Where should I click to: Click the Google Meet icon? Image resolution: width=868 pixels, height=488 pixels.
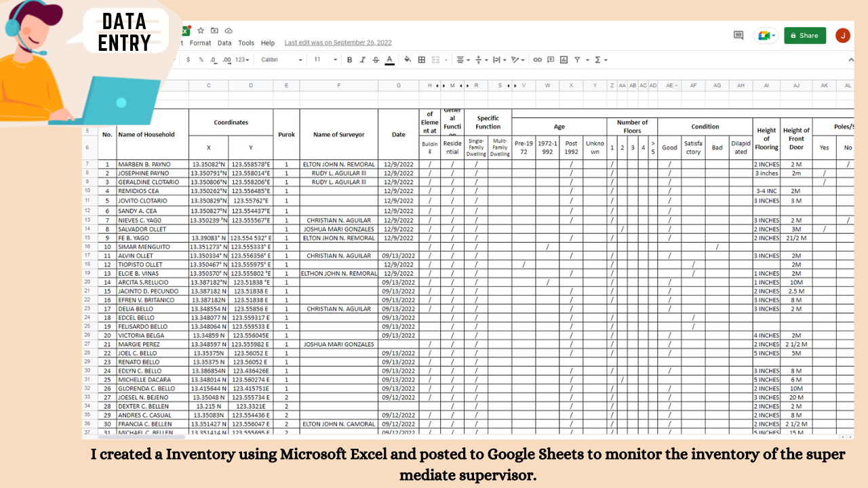(765, 35)
